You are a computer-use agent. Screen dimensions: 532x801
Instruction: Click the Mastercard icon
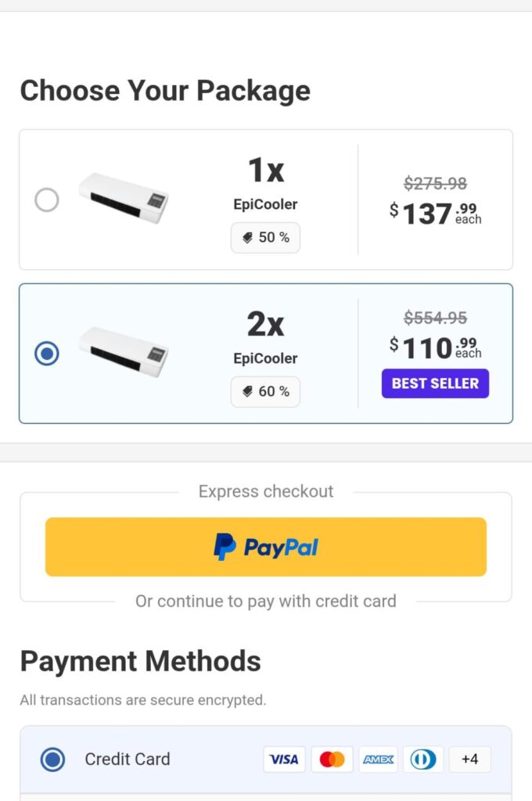pyautogui.click(x=332, y=760)
